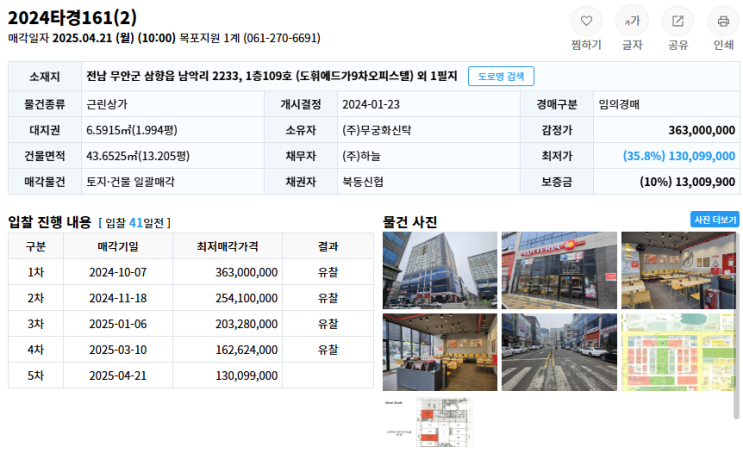The width and height of the screenshot is (743, 453).
Task: Click the 근린상가 property type value
Action: click(x=107, y=104)
